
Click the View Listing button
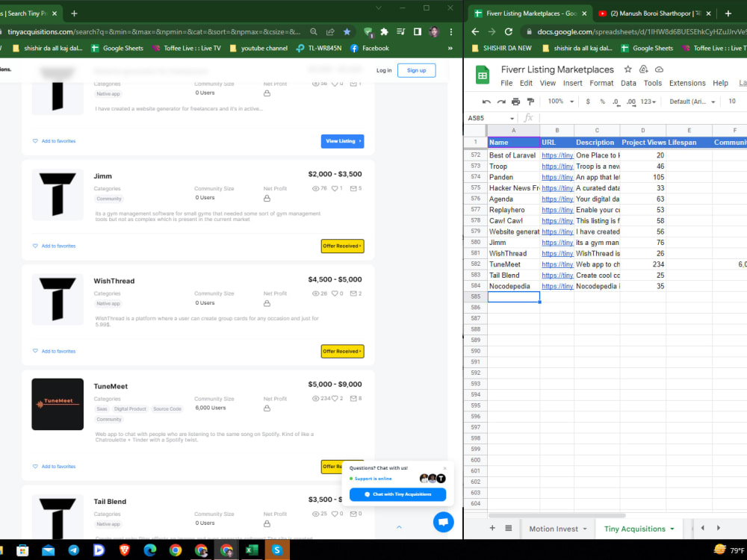coord(342,141)
